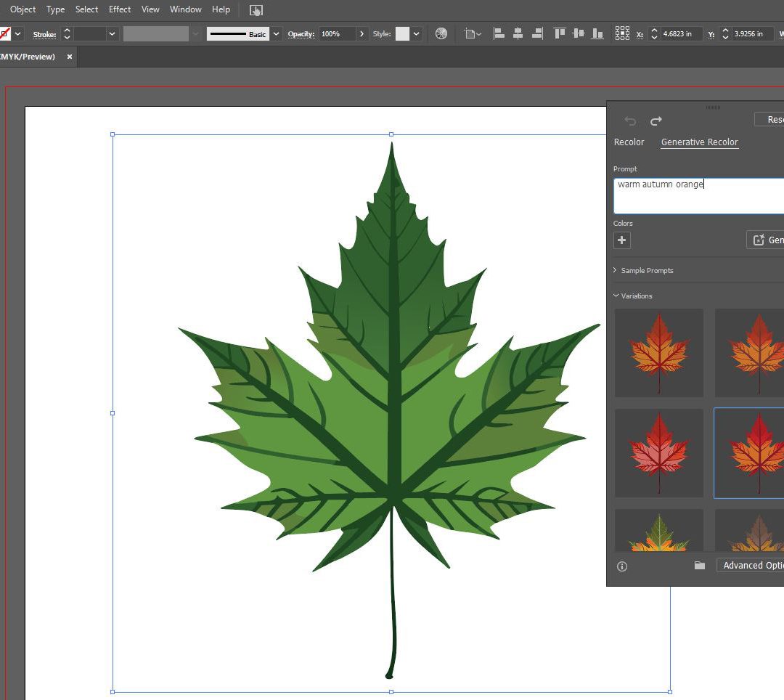The height and width of the screenshot is (700, 784).
Task: Click the Generate button
Action: coord(766,240)
